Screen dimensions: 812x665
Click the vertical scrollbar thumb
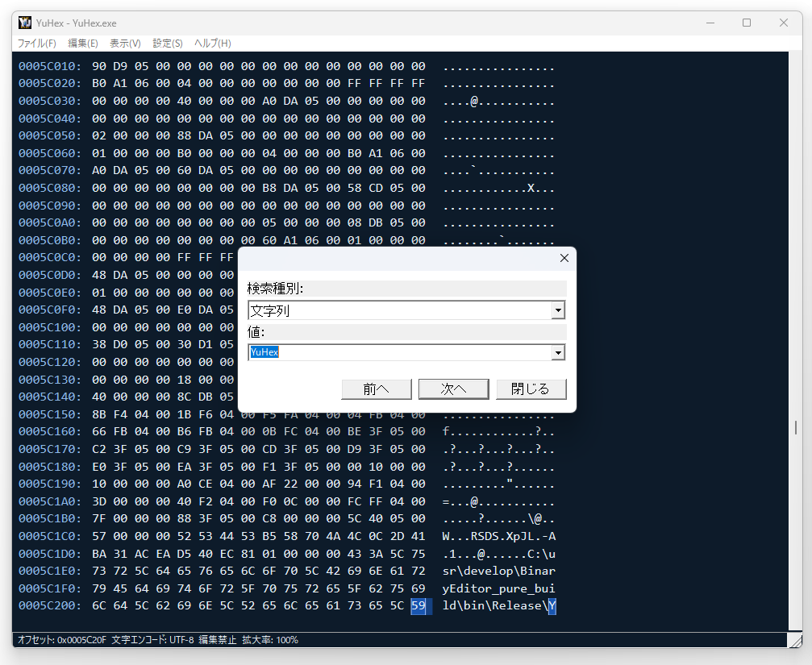point(795,427)
